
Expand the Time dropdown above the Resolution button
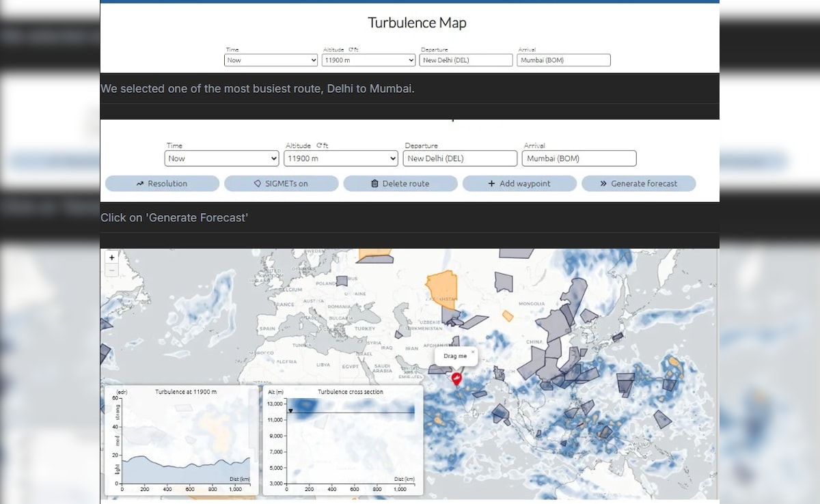[221, 158]
